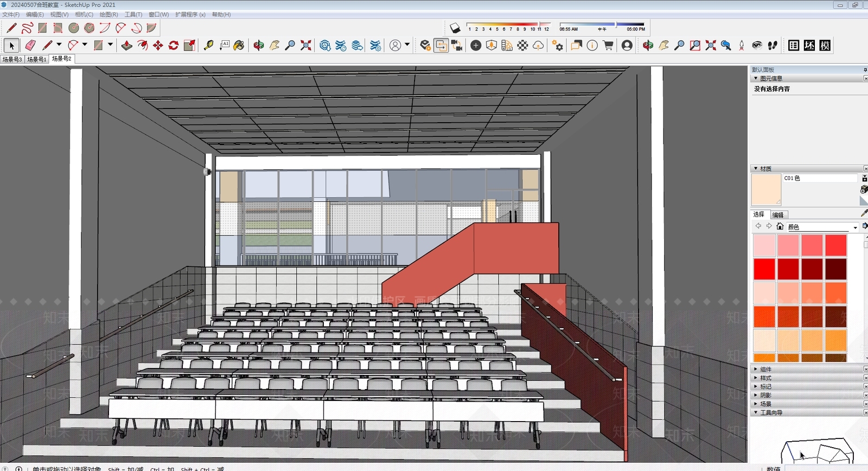The width and height of the screenshot is (868, 471).
Task: Open the account profile dropdown arrow
Action: pos(407,45)
